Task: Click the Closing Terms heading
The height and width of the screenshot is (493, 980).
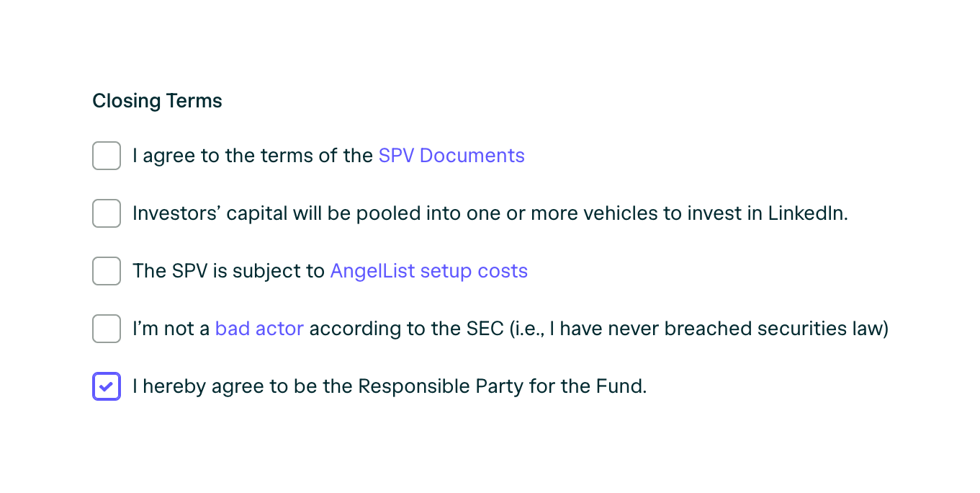Action: tap(157, 101)
